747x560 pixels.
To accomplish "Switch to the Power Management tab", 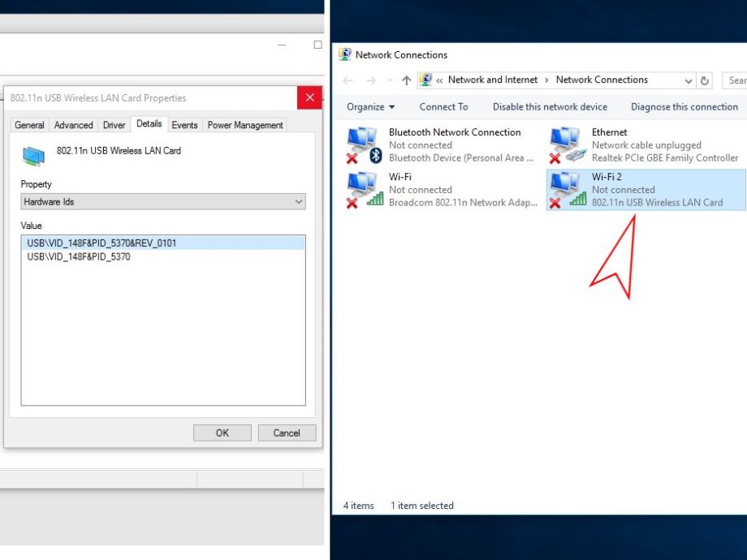I will pyautogui.click(x=245, y=125).
